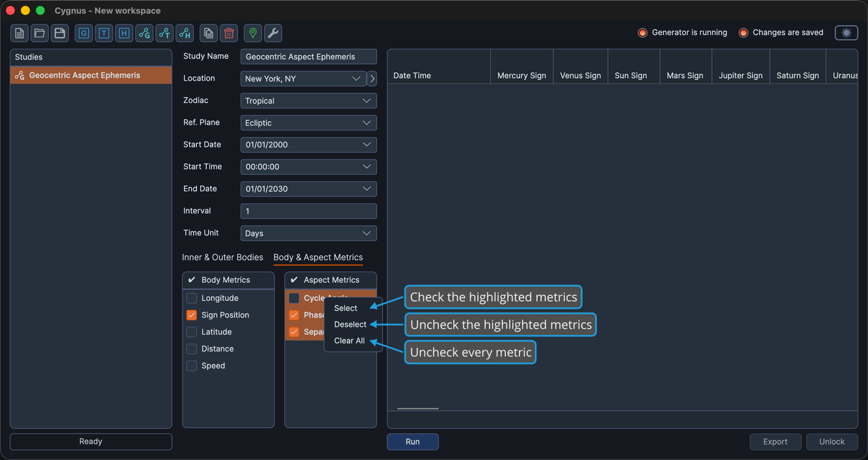This screenshot has height=460, width=868.
Task: Uncheck the Sign Position checkbox
Action: click(x=192, y=315)
